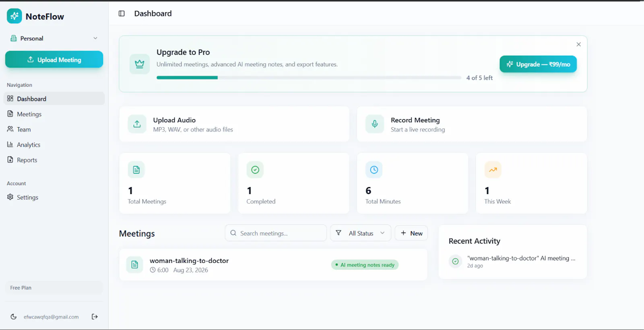
Task: Navigate to Analytics
Action: pyautogui.click(x=54, y=144)
